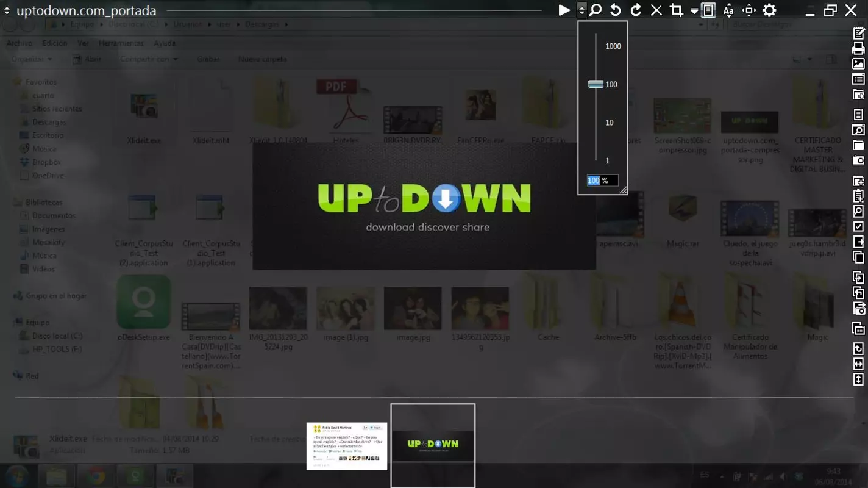This screenshot has width=868, height=488.
Task: Select the magnifier zoom tool in top toolbar
Action: click(x=596, y=10)
